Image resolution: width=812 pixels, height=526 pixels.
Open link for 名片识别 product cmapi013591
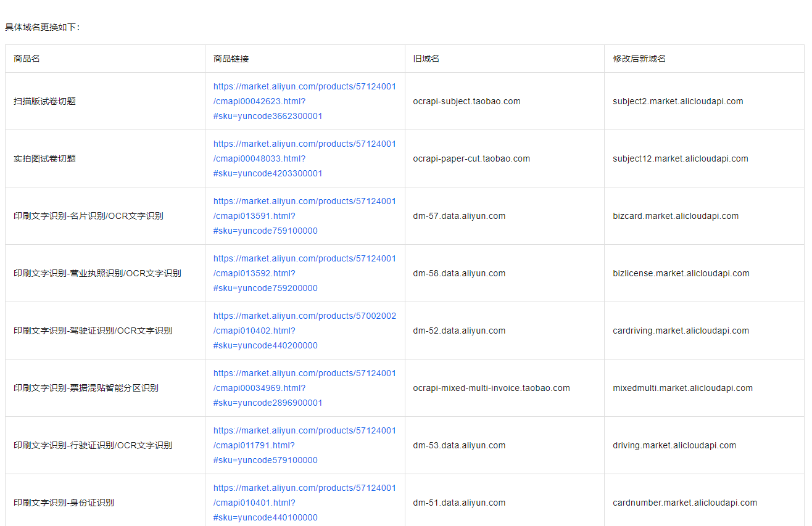(x=305, y=216)
